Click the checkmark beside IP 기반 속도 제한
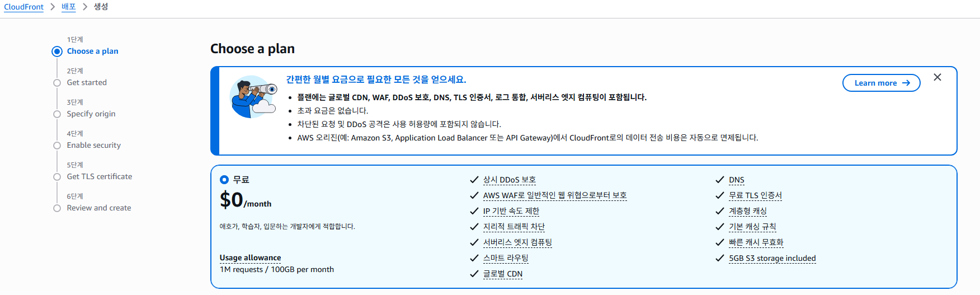 [x=474, y=211]
